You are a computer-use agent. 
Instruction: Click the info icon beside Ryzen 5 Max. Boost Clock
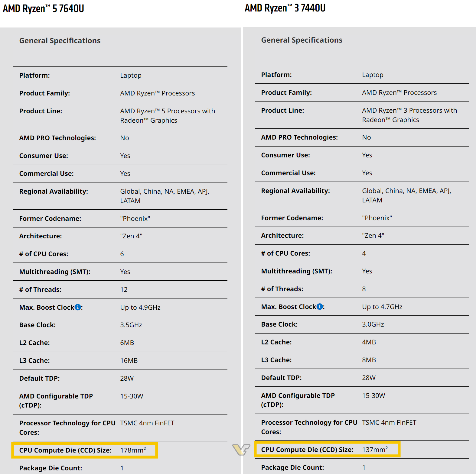(x=78, y=307)
